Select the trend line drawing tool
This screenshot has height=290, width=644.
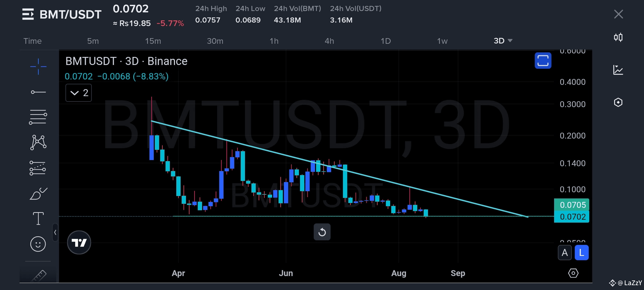coord(38,92)
